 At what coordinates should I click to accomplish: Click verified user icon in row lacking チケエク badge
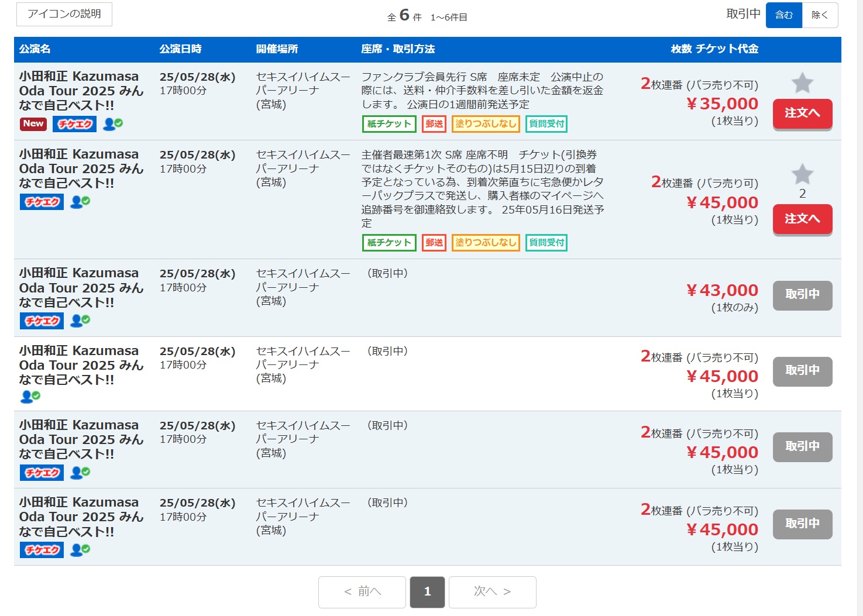tap(30, 397)
